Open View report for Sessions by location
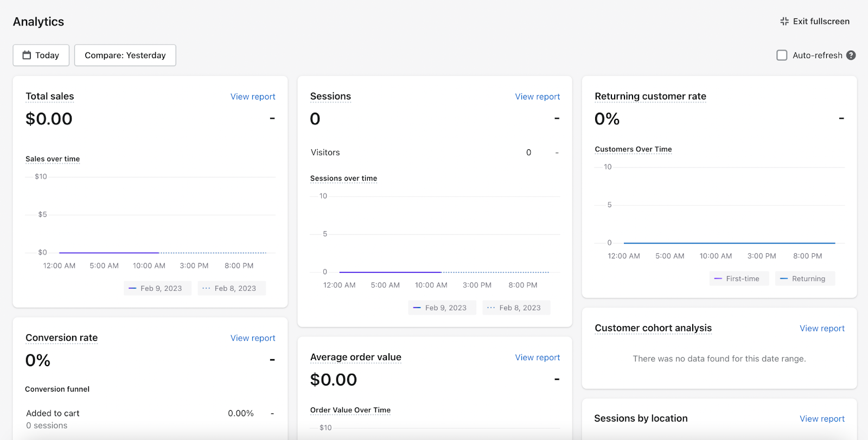 (822, 419)
